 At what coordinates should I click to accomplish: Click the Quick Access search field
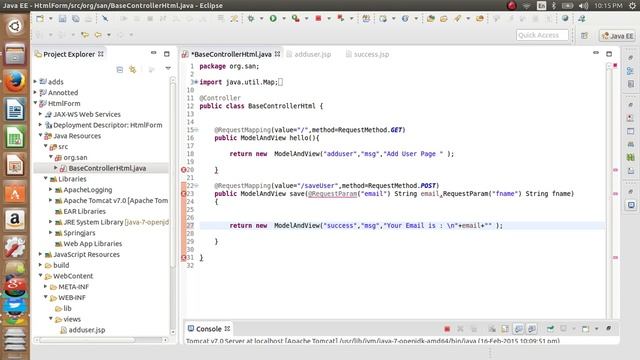[x=542, y=35]
